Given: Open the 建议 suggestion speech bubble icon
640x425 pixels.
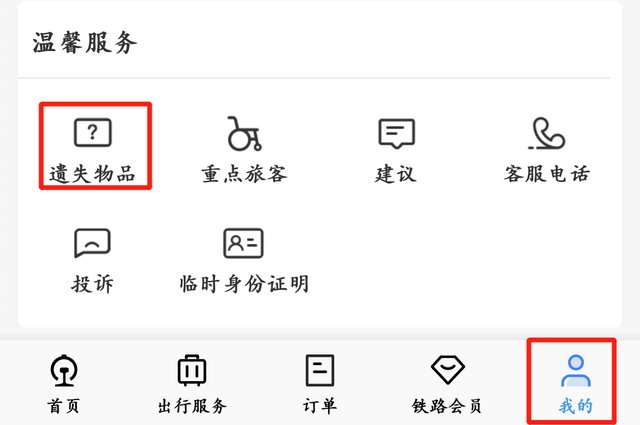Looking at the screenshot, I should tap(396, 134).
